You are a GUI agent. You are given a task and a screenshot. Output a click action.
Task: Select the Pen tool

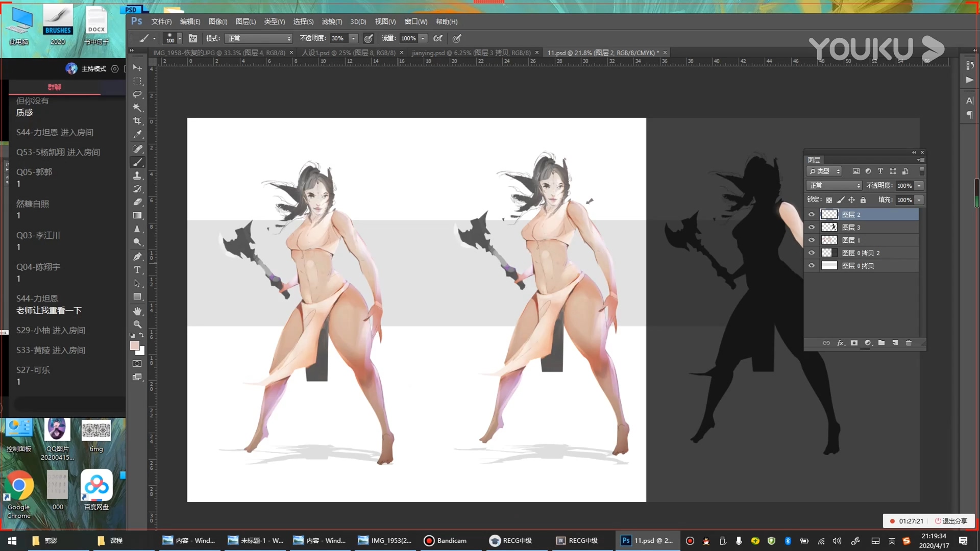137,257
